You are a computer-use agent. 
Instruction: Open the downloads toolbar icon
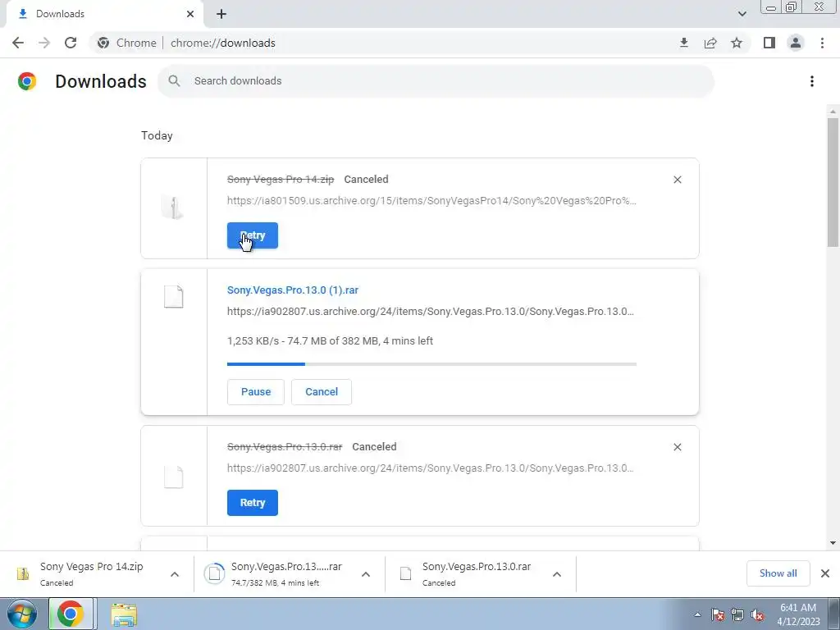(x=683, y=43)
